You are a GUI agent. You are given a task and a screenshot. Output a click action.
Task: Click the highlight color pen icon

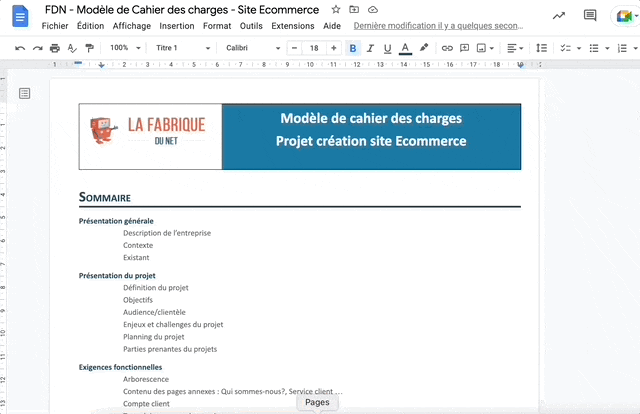point(424,48)
